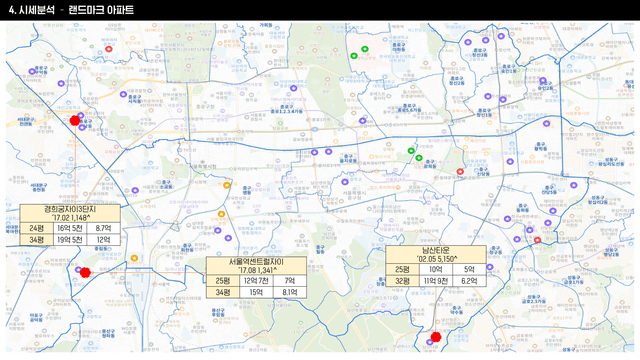Click the slide title 시세분석 - 랜드마크 아파트
This screenshot has height=360, width=640.
(71, 10)
